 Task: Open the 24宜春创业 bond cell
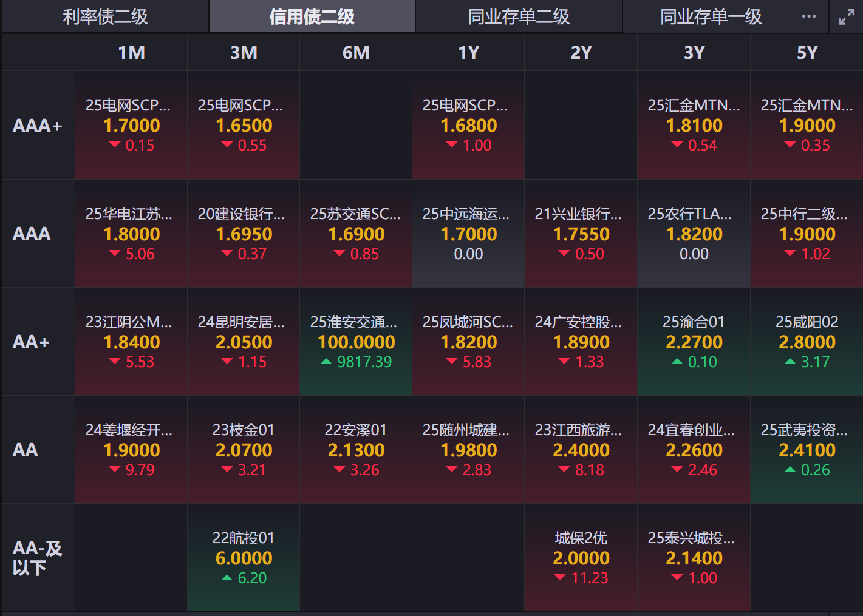point(694,450)
